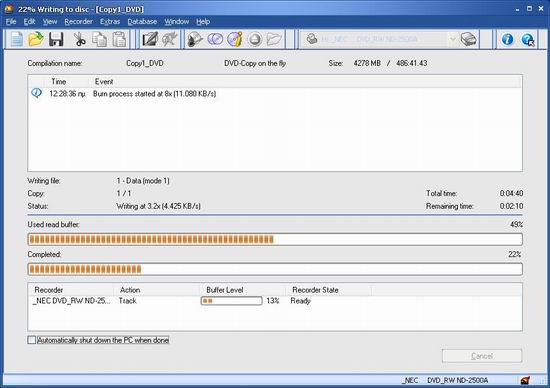This screenshot has height=388, width=550.
Task: Open the recorder selection dropdown
Action: 452,39
